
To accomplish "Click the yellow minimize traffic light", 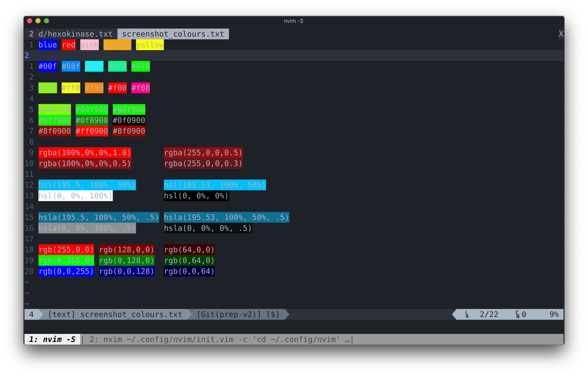I will coord(38,21).
